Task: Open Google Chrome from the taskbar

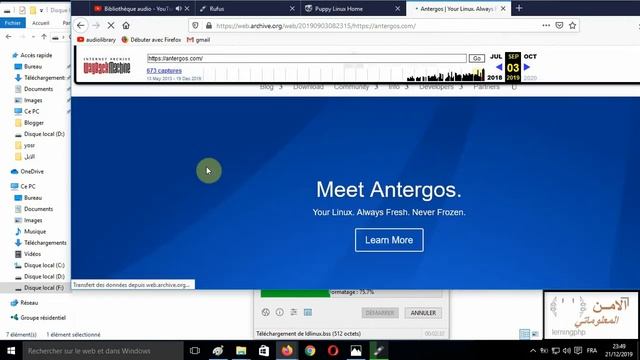Action: (310, 351)
